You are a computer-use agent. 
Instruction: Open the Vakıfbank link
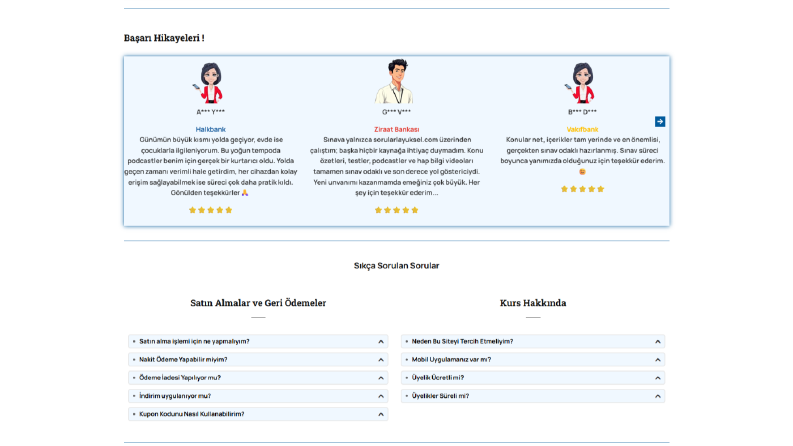(x=582, y=129)
